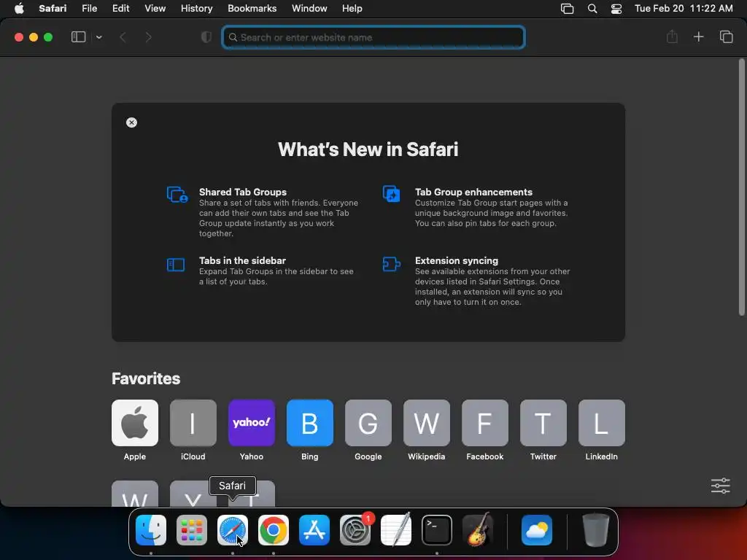The height and width of the screenshot is (560, 747).
Task: Open Control Center in menu bar
Action: [616, 8]
